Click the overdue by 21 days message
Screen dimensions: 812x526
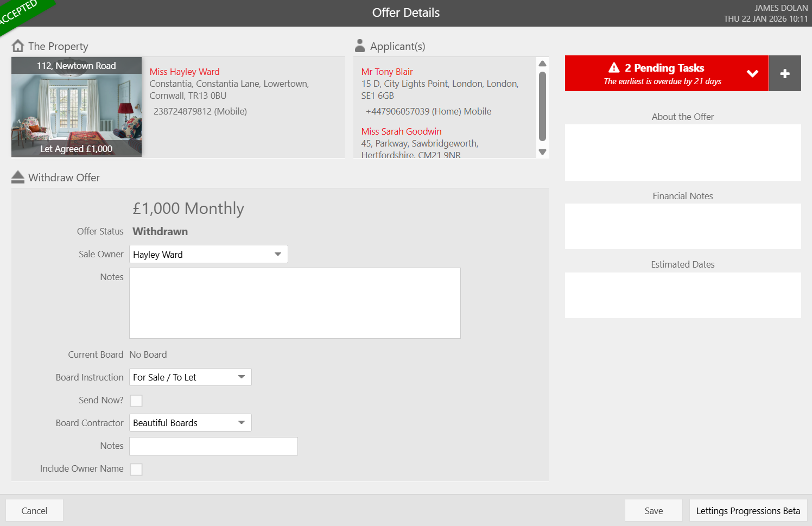(663, 81)
